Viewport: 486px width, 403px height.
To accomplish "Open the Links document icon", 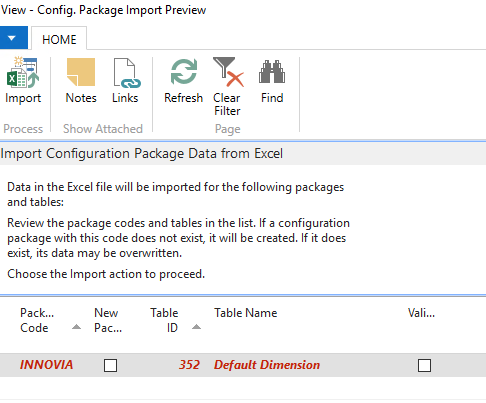I will [x=127, y=73].
